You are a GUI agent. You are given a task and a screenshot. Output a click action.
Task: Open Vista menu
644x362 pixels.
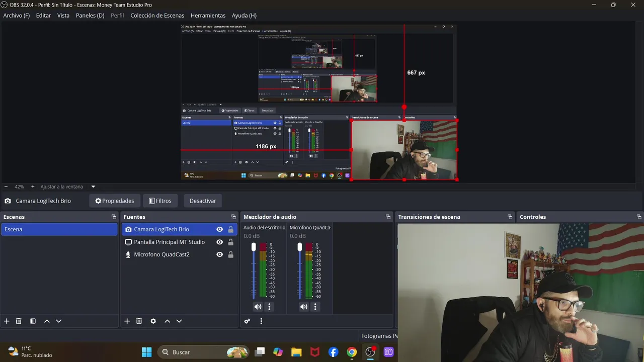tap(63, 16)
